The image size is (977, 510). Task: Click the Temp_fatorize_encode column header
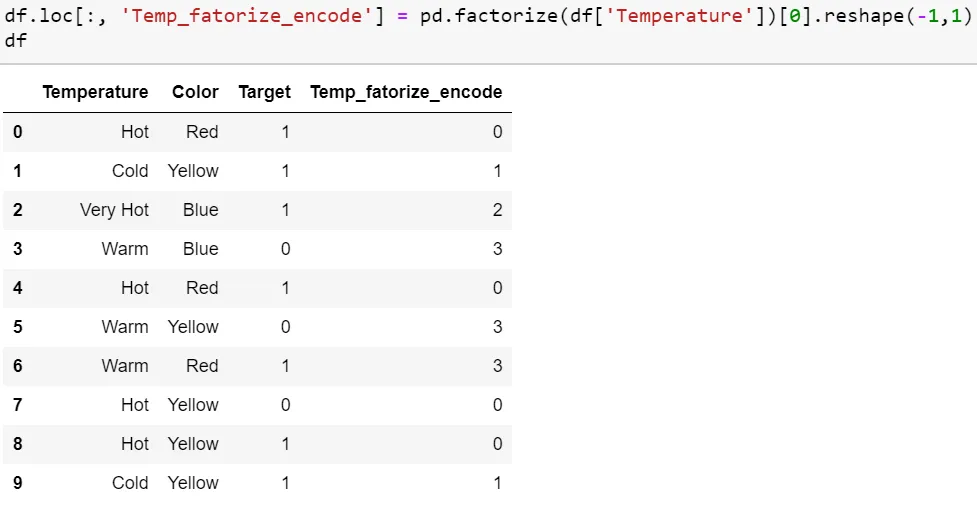point(406,92)
